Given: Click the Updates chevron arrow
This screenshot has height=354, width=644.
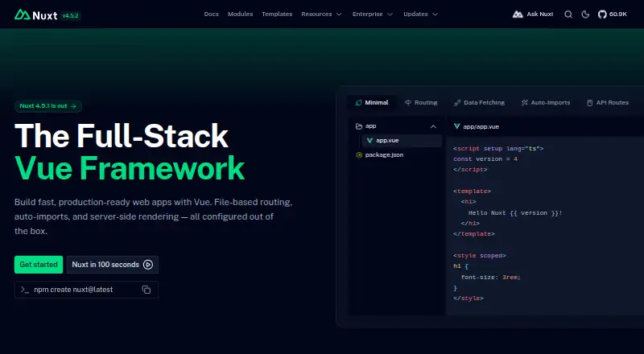Looking at the screenshot, I should coord(435,14).
